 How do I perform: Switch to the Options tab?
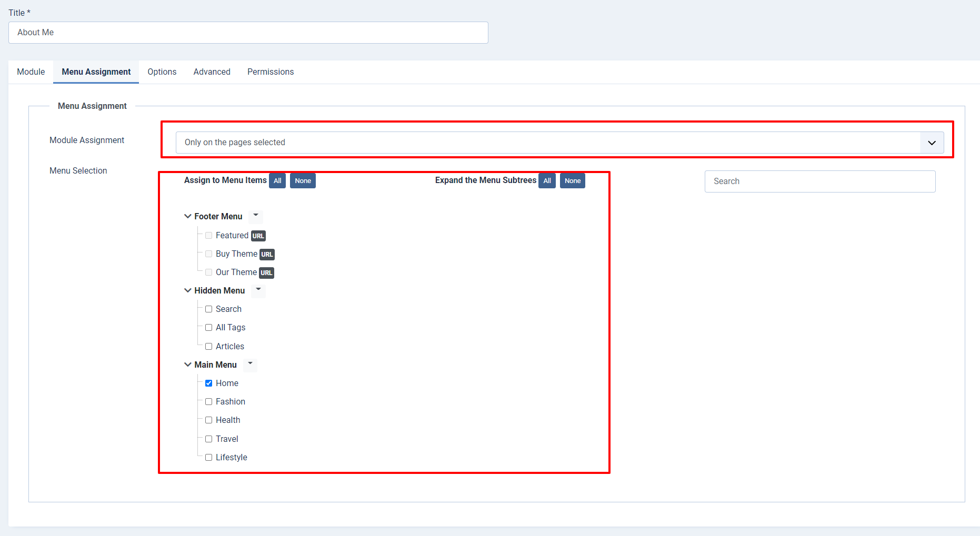pyautogui.click(x=162, y=72)
